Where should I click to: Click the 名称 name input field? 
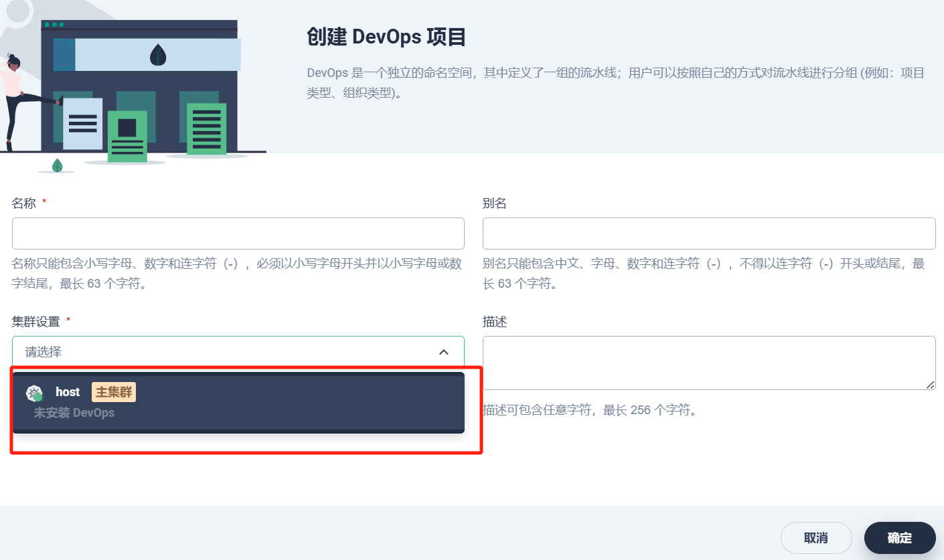[238, 234]
